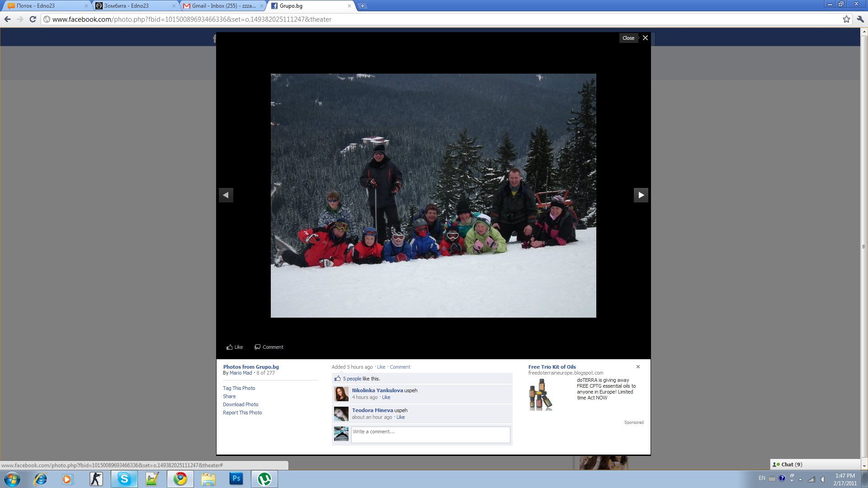Image resolution: width=868 pixels, height=488 pixels.
Task: Open Photoshop from the taskbar
Action: coord(236,479)
